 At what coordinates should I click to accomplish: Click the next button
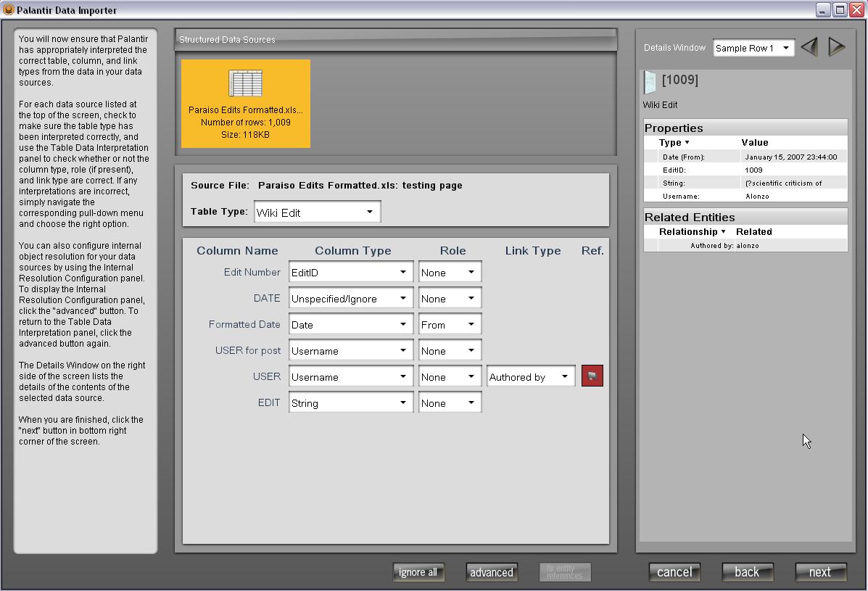pos(820,572)
